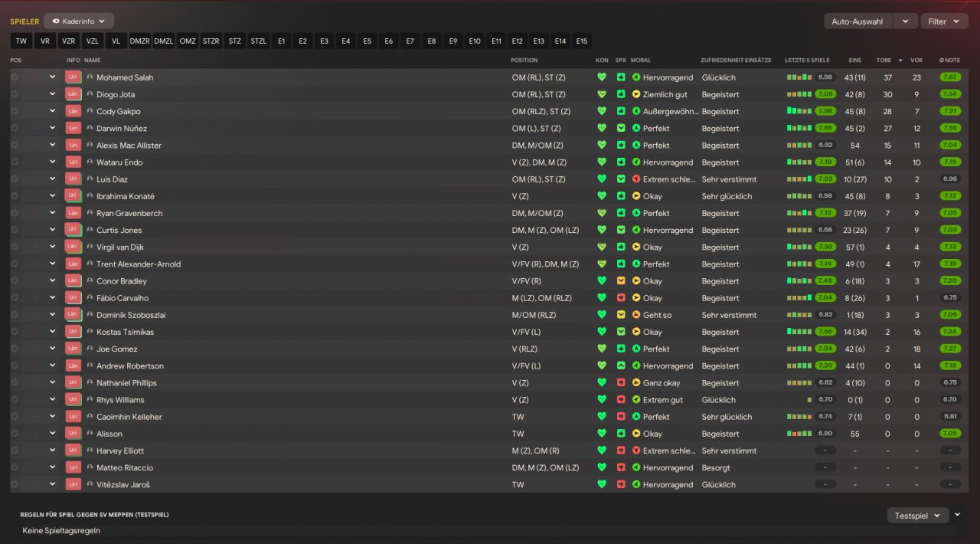Click Salah's last five games form bars

(x=799, y=77)
